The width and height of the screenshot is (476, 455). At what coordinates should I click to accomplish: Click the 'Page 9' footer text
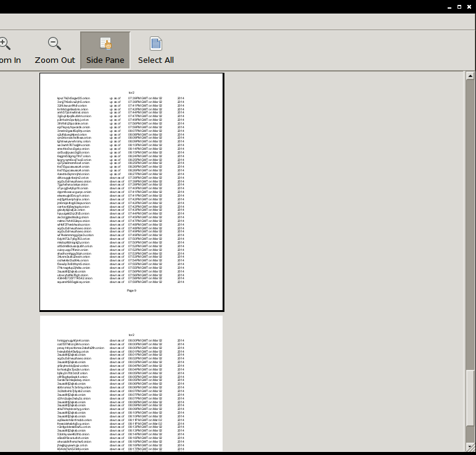coord(131,290)
